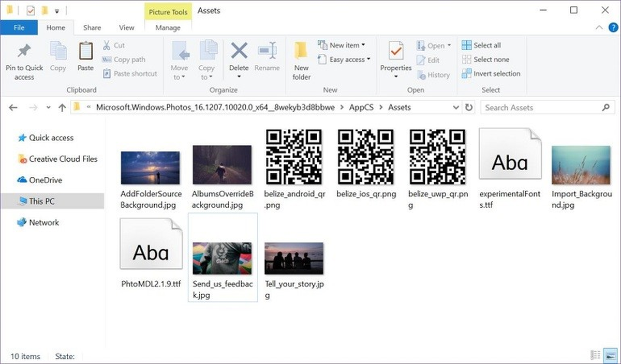Select the Send_us_feedback.jpg image
This screenshot has height=364, width=621.
(x=223, y=257)
